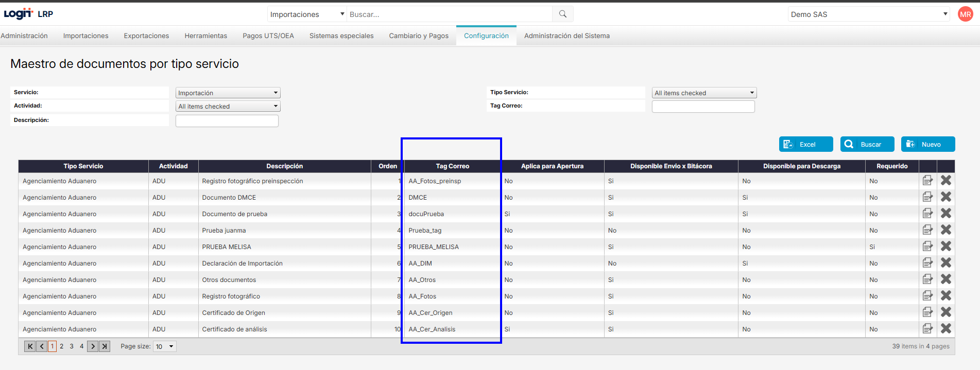980x370 pixels.
Task: Edit the Documento de prueba row
Action: click(x=927, y=214)
